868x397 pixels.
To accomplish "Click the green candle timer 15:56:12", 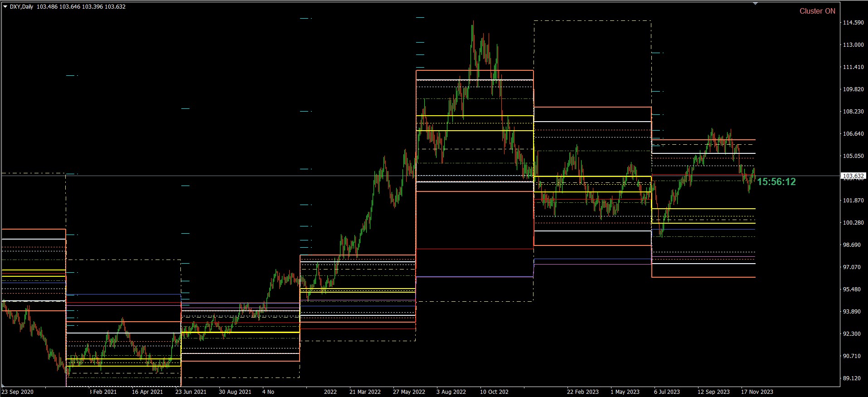I will click(776, 182).
